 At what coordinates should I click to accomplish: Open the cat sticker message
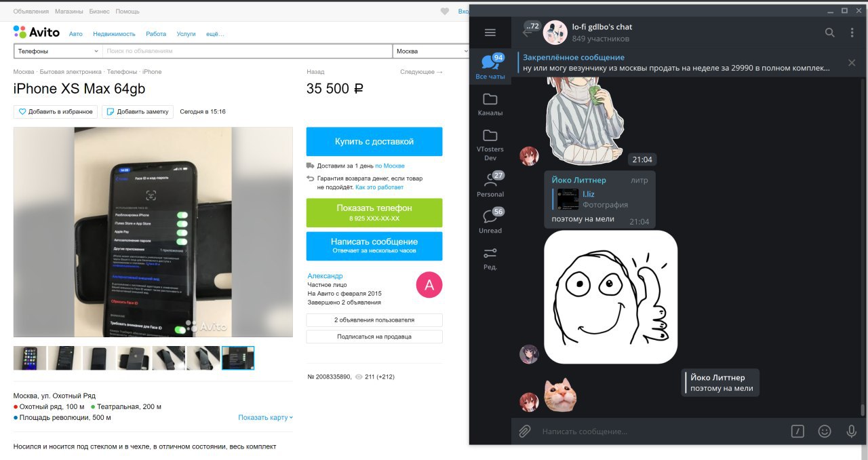(x=560, y=396)
